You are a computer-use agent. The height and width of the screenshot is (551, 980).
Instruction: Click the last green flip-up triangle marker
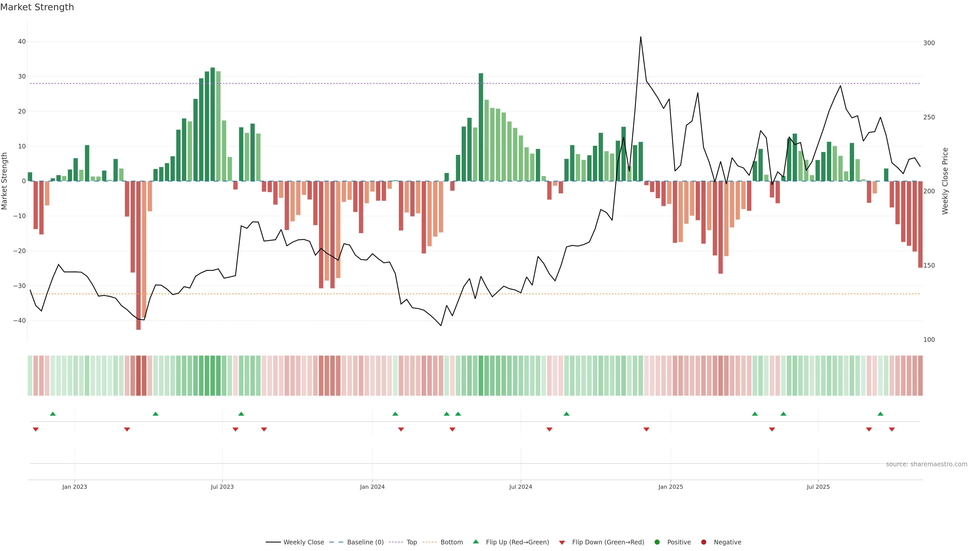pyautogui.click(x=880, y=414)
